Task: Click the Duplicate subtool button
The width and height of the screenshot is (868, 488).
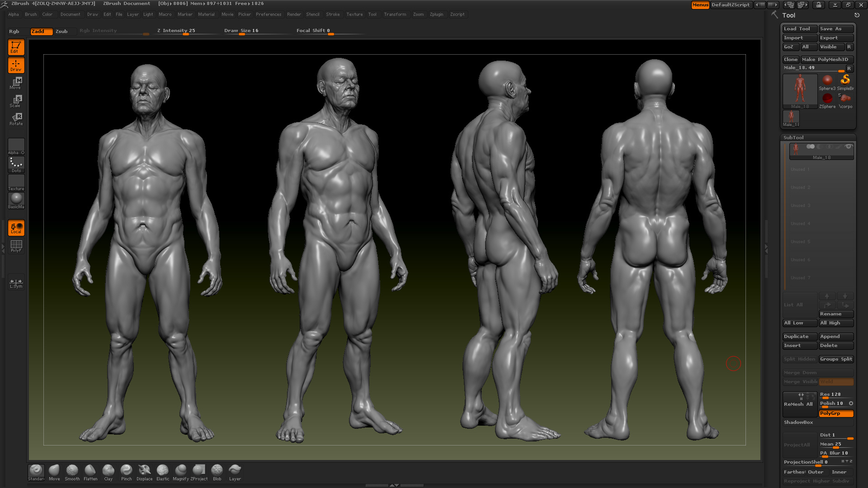Action: click(800, 337)
